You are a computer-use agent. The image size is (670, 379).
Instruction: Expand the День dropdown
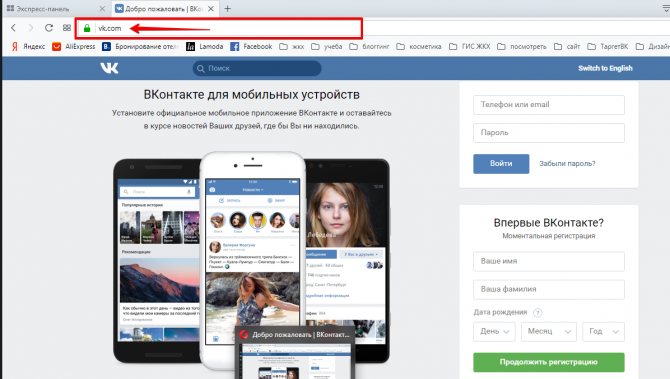(494, 332)
